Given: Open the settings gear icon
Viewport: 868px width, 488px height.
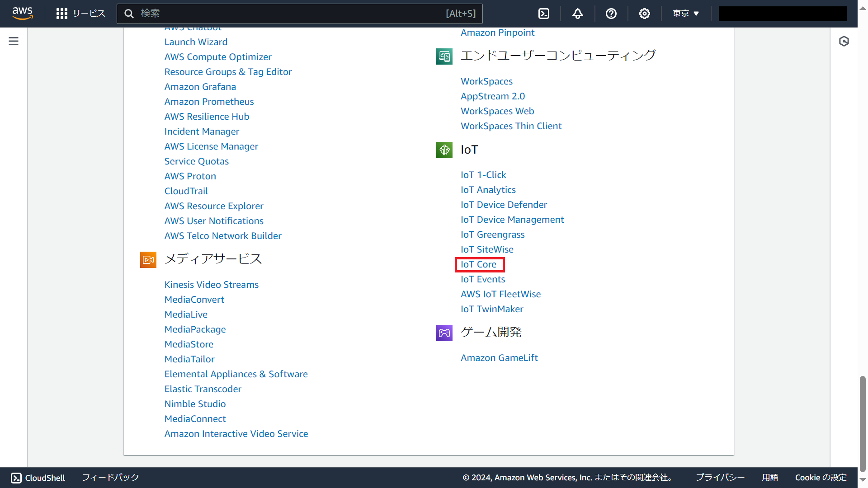Looking at the screenshot, I should (645, 14).
